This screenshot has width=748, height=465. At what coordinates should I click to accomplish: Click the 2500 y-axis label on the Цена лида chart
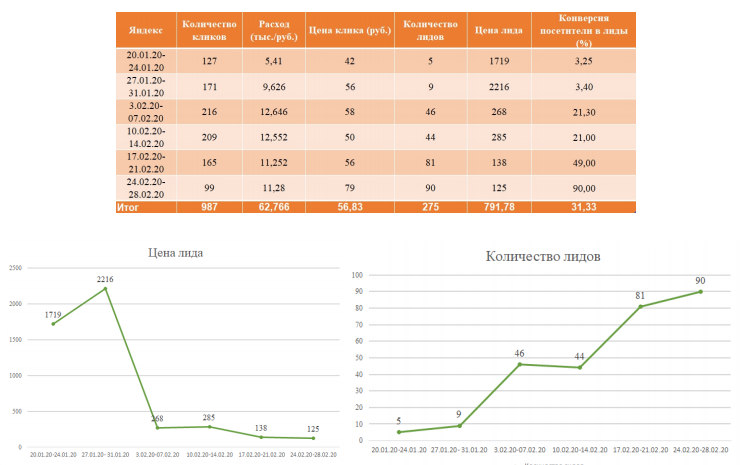pos(15,268)
